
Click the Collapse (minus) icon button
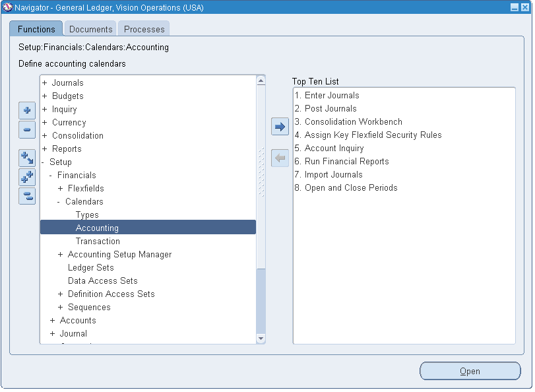click(27, 130)
